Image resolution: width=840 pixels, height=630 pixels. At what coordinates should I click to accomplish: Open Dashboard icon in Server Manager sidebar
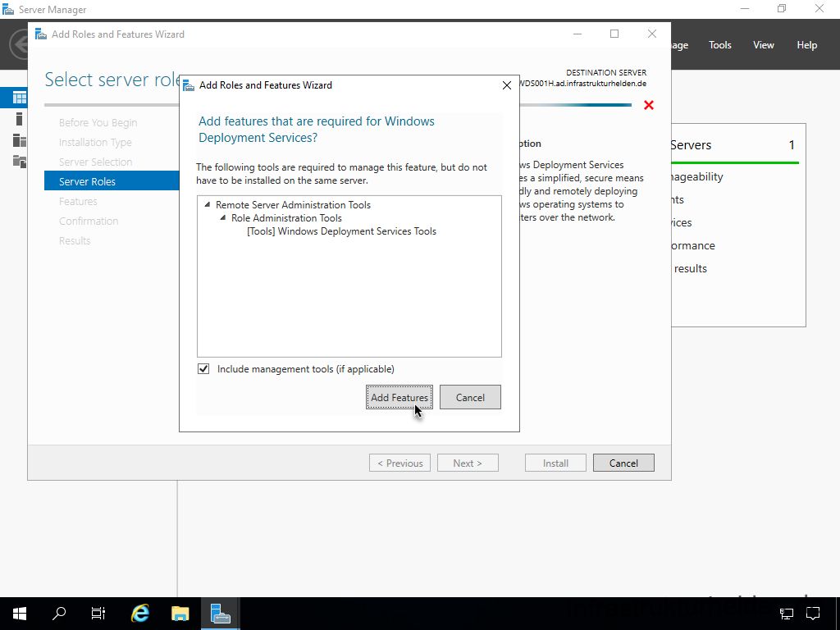[x=20, y=98]
